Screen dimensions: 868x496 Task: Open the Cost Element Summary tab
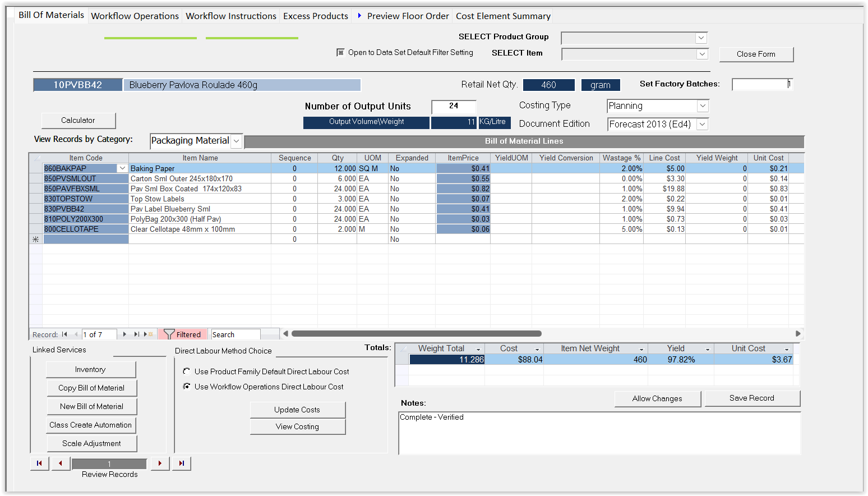coord(503,16)
